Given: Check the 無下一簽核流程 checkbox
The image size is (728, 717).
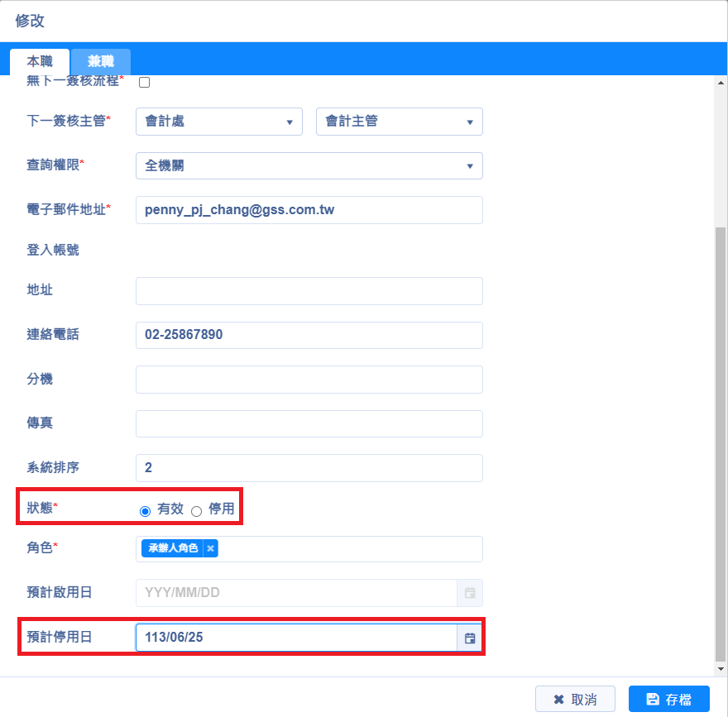Looking at the screenshot, I should [144, 82].
